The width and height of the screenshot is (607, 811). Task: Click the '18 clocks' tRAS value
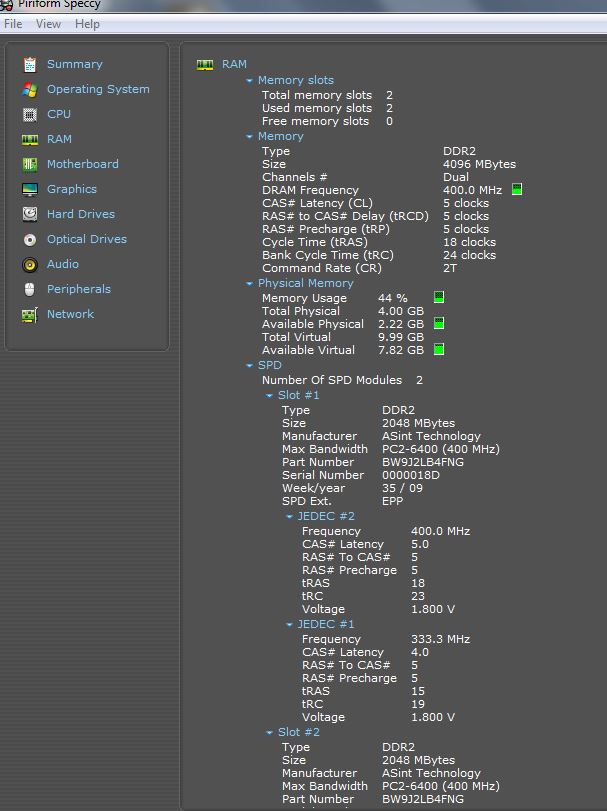(x=469, y=242)
